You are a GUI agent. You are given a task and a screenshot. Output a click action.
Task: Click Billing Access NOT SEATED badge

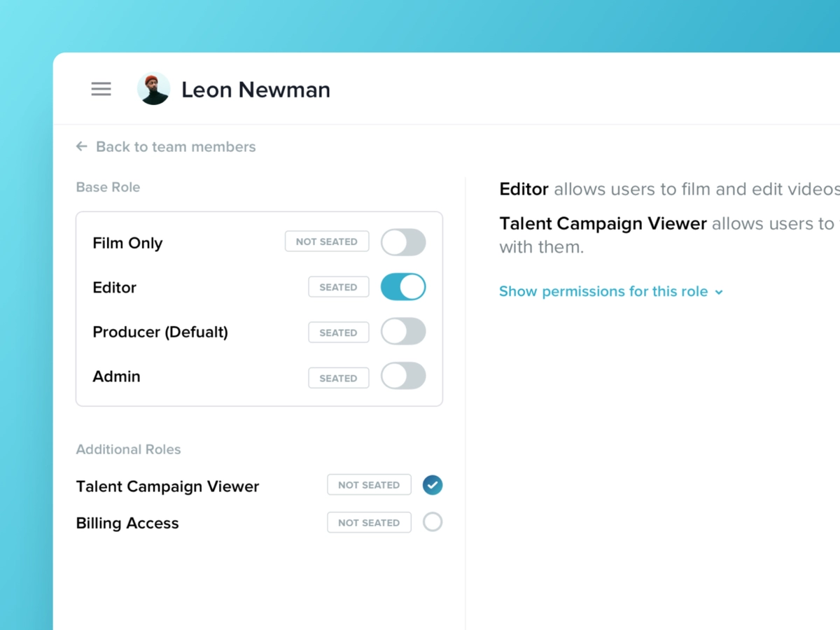369,523
